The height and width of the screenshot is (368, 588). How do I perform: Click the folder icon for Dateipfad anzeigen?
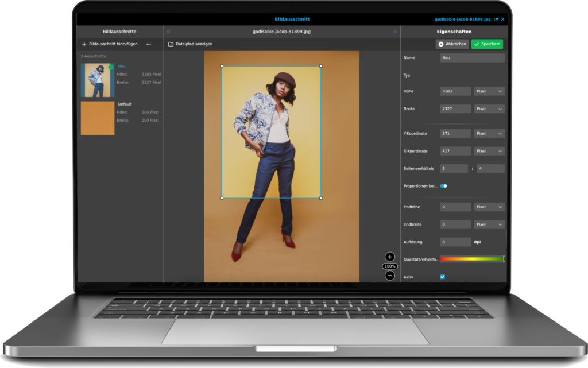point(171,44)
